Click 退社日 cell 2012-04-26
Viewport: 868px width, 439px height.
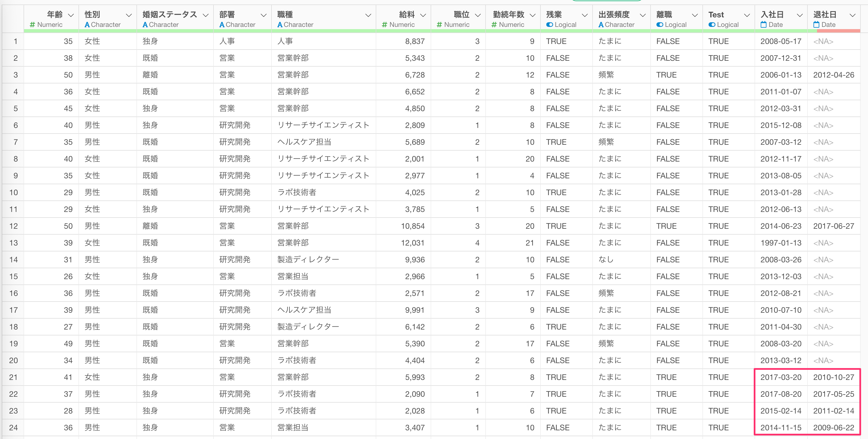(x=834, y=75)
